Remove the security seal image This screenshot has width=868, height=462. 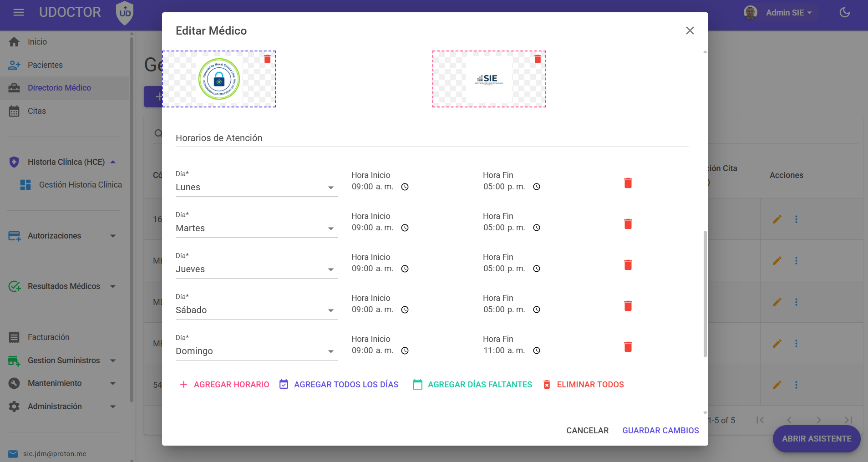pos(267,59)
